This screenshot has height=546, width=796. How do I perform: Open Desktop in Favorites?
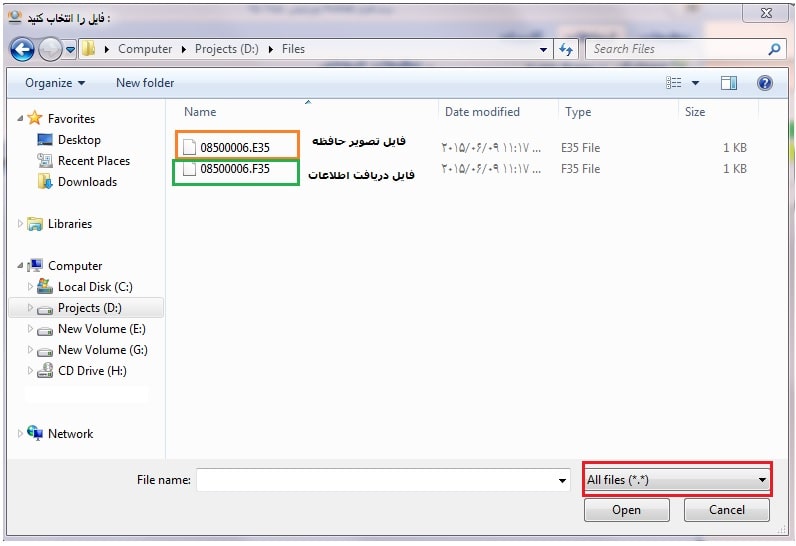coord(79,140)
